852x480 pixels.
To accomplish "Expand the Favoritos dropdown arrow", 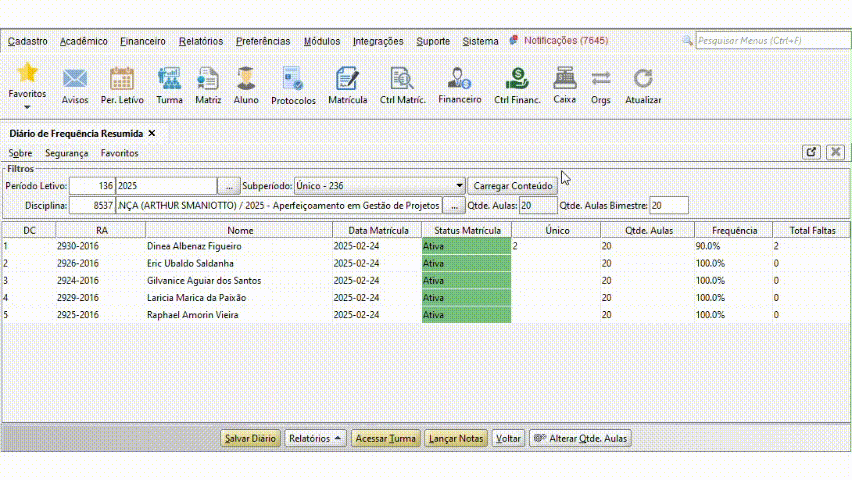I will click(x=27, y=107).
